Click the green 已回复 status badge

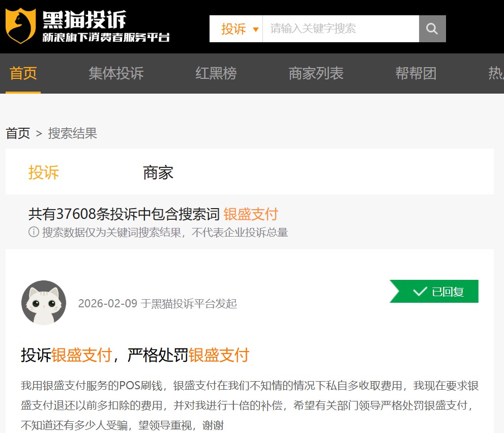[x=434, y=292]
